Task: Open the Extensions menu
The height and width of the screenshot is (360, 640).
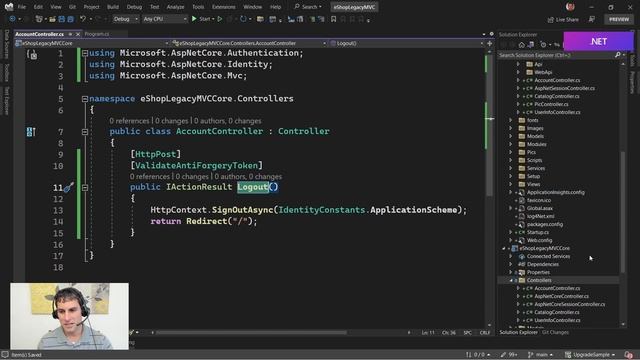Action: [223, 7]
